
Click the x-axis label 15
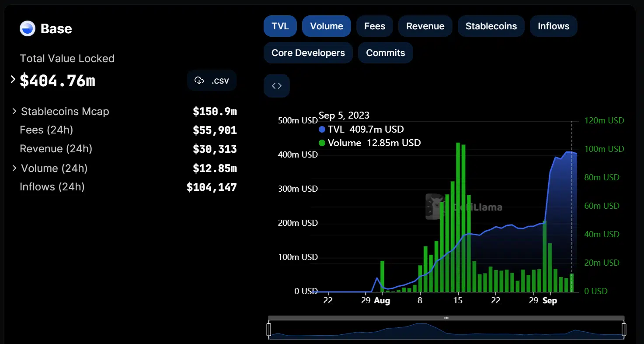(x=458, y=301)
